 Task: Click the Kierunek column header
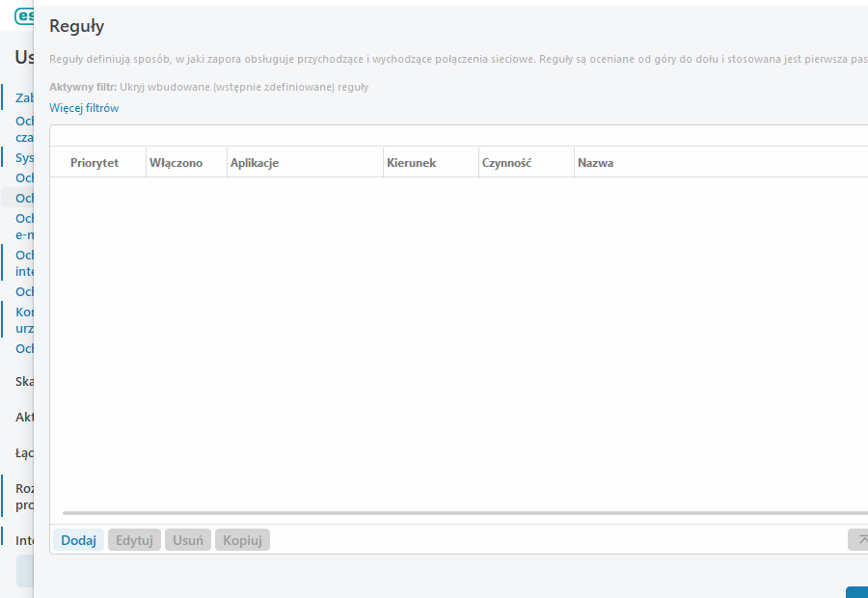412,163
